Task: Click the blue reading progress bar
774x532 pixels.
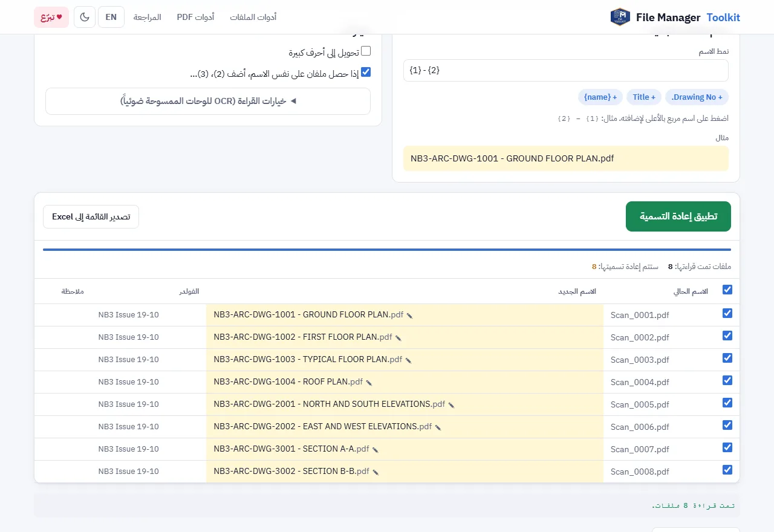Action: [x=387, y=250]
